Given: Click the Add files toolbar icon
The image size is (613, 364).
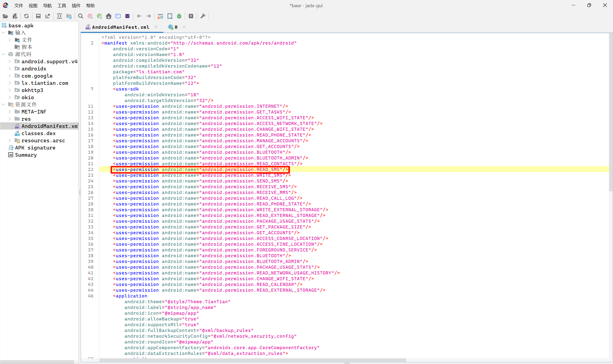Looking at the screenshot, I should [x=15, y=16].
